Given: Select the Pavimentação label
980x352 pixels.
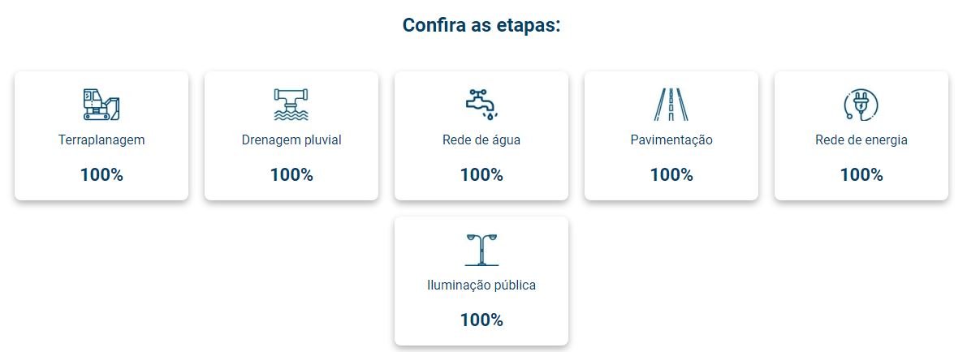Looking at the screenshot, I should tap(671, 140).
